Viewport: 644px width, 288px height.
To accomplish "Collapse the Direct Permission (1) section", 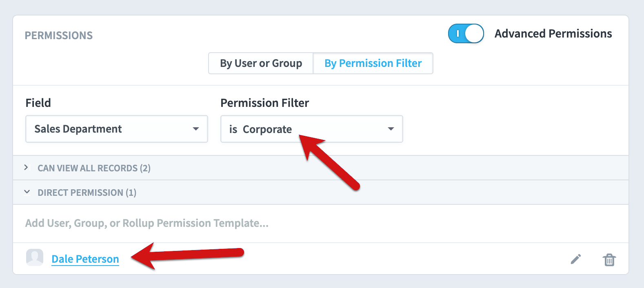I will point(321,192).
